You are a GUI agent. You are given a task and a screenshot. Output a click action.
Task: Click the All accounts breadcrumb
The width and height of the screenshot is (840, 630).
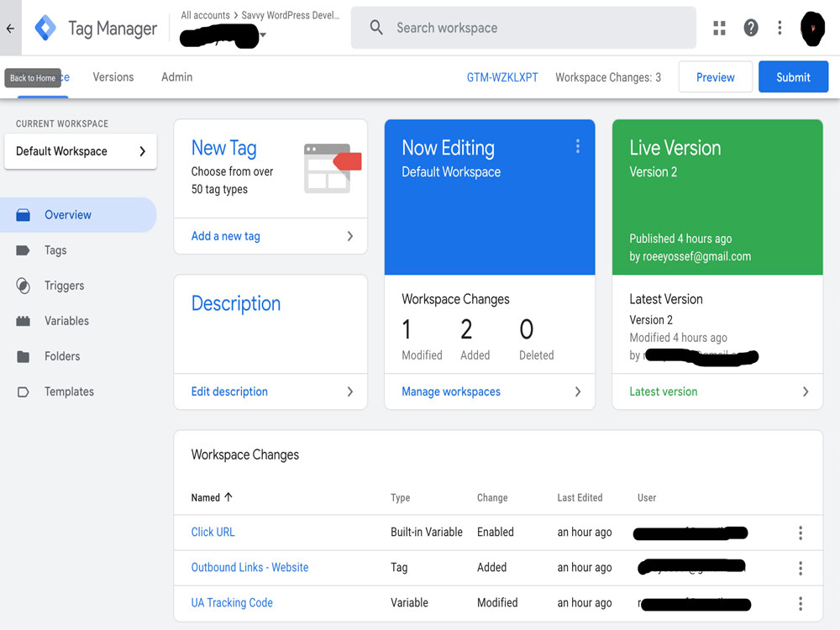(205, 15)
